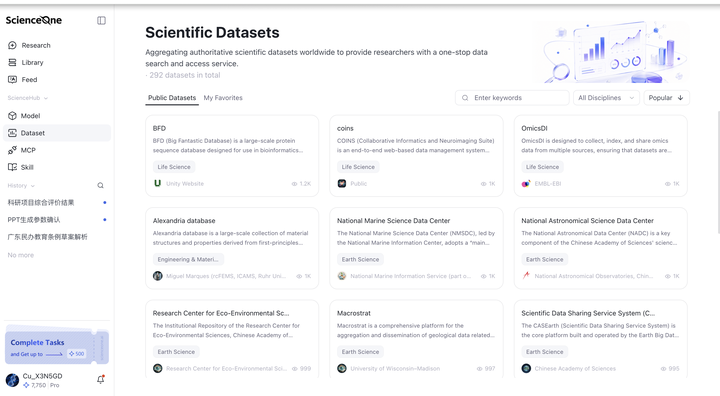Click Research Center for Eco-Environmental source icon

pos(158,368)
